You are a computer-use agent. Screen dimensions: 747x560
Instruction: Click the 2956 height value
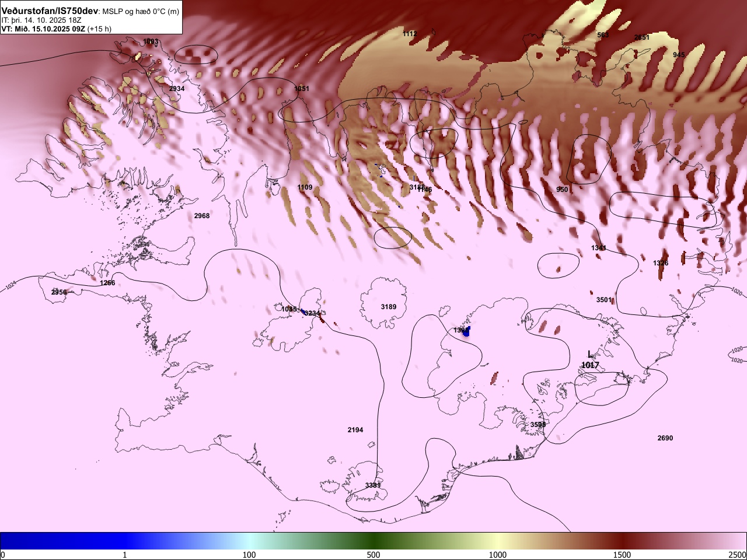coord(59,292)
